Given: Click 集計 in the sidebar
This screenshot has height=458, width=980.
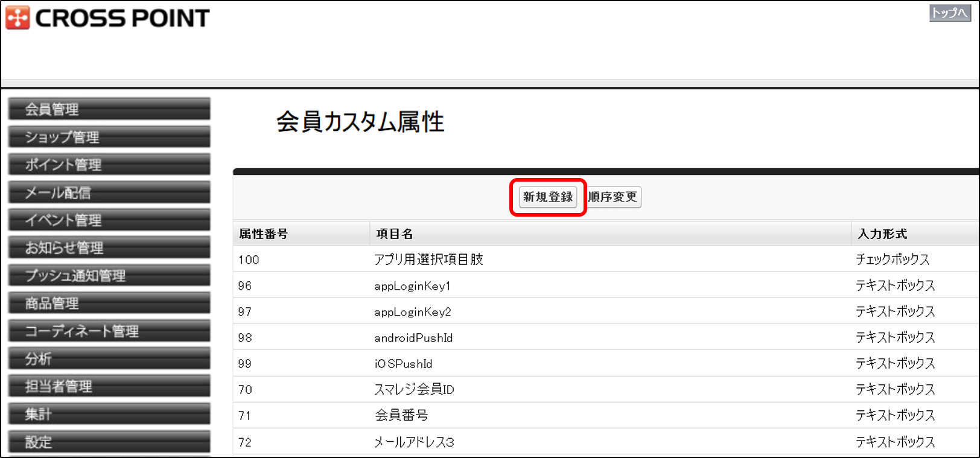Looking at the screenshot, I should click(109, 415).
